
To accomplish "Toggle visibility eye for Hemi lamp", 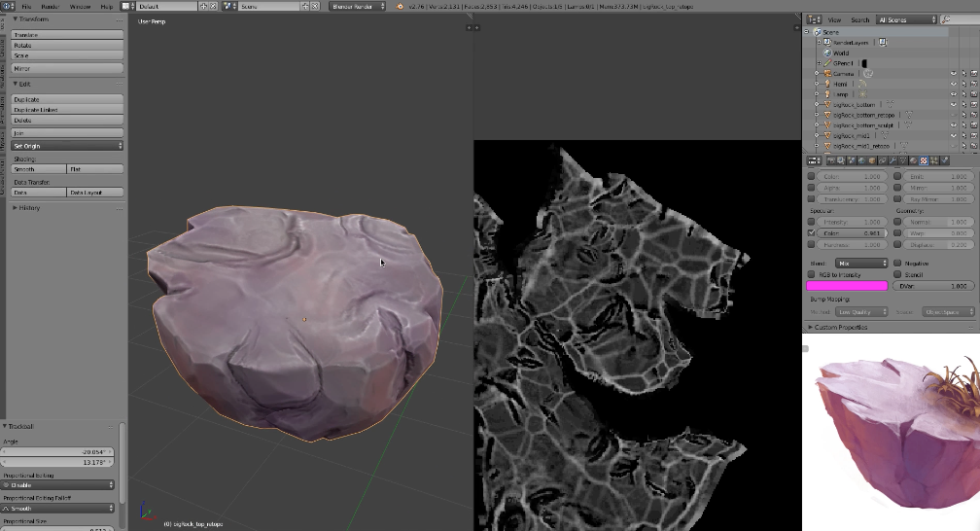I will click(953, 84).
